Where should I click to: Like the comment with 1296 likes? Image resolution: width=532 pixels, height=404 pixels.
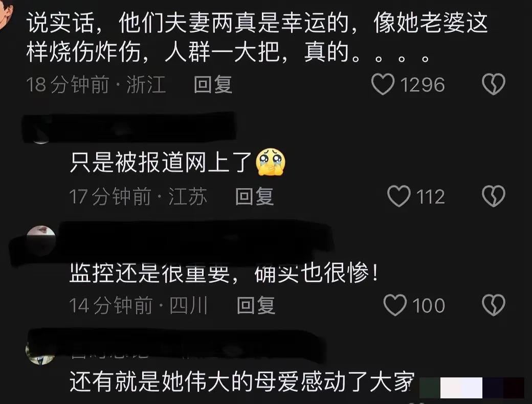click(x=383, y=84)
